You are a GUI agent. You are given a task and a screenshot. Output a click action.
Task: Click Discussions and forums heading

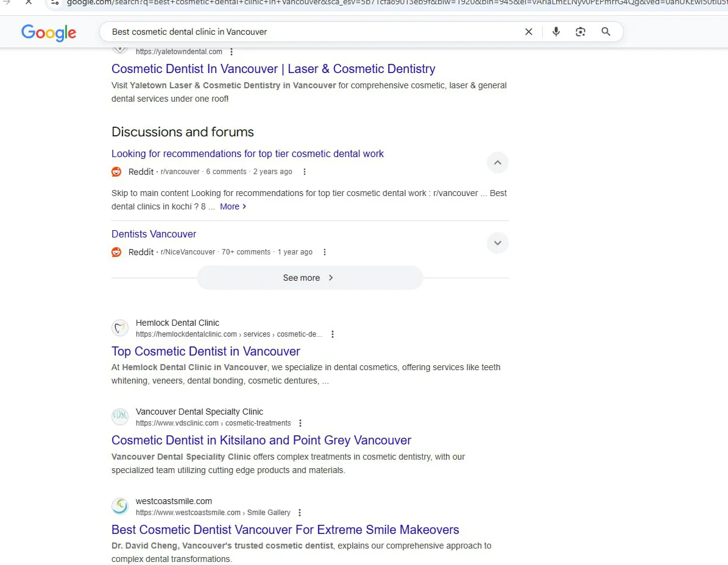coord(183,132)
